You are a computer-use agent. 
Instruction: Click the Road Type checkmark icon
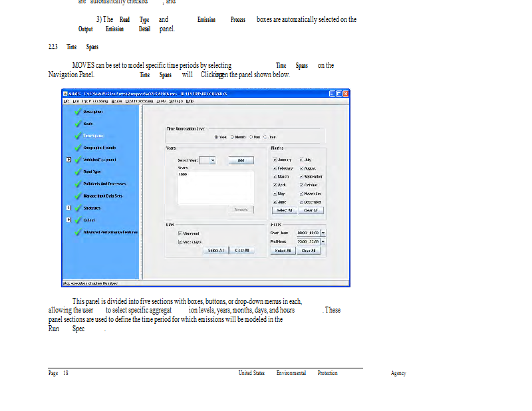(x=79, y=172)
